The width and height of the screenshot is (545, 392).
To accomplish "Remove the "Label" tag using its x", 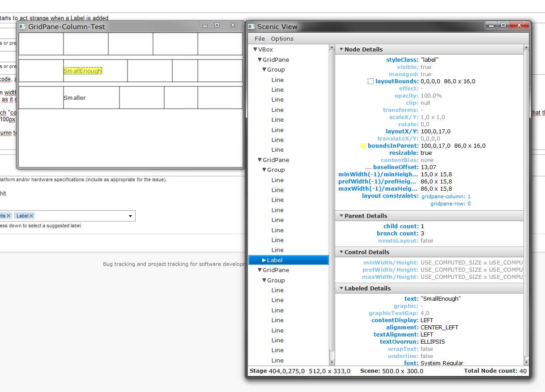I will (31, 216).
